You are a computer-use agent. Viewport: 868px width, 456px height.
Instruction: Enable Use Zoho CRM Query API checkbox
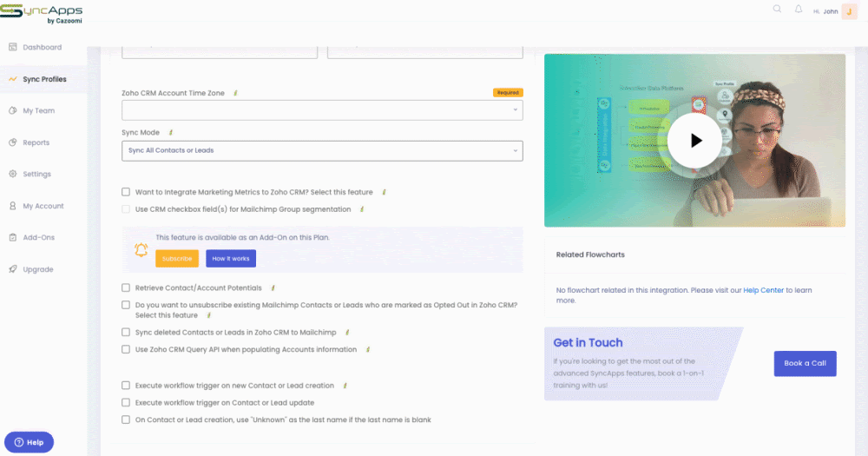tap(126, 349)
